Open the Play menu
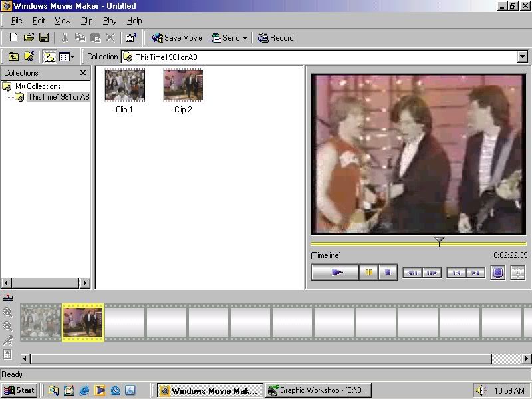Screen dimensions: 532x399 pyautogui.click(x=110, y=21)
